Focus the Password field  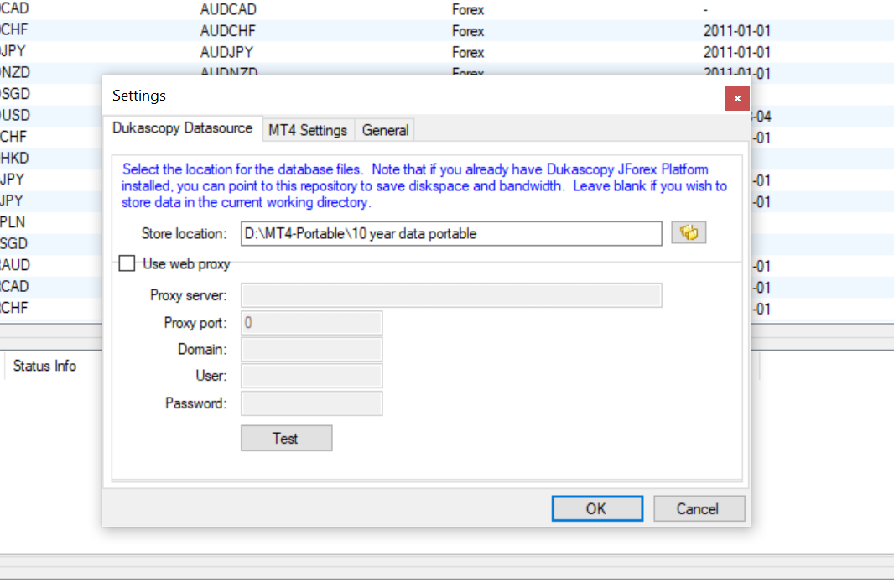pos(311,403)
